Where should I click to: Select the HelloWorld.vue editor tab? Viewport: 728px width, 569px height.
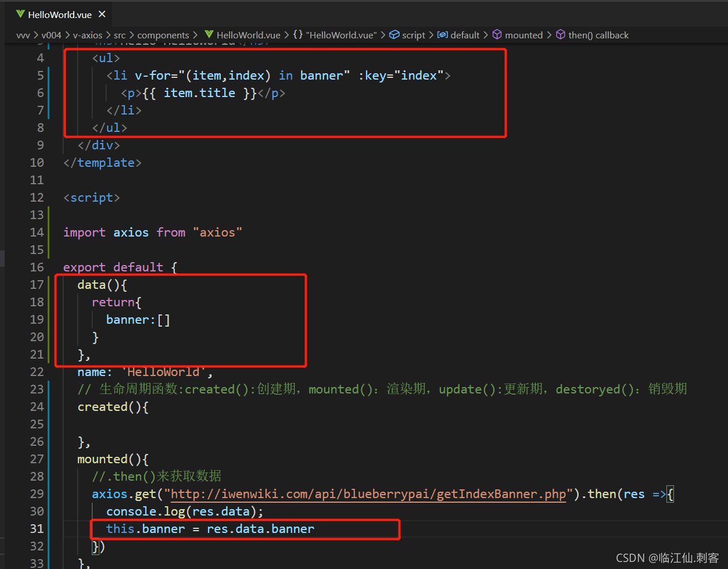(x=60, y=14)
